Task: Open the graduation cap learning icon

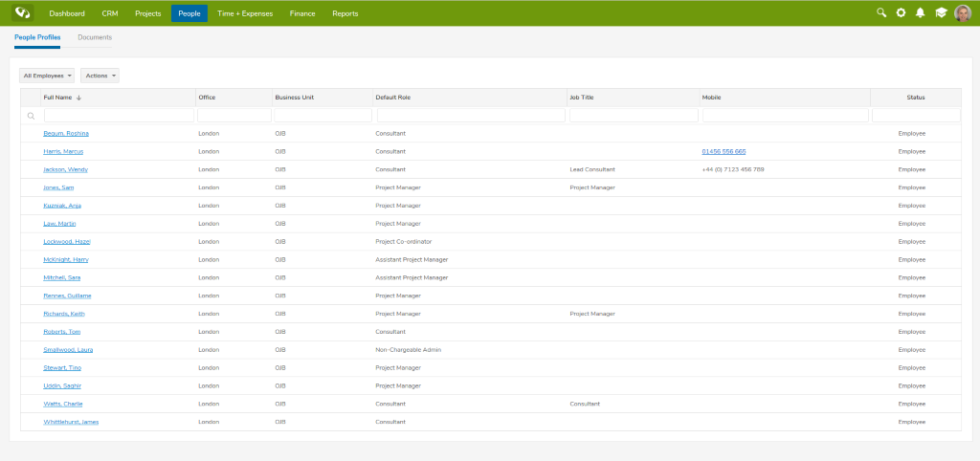Action: click(941, 13)
